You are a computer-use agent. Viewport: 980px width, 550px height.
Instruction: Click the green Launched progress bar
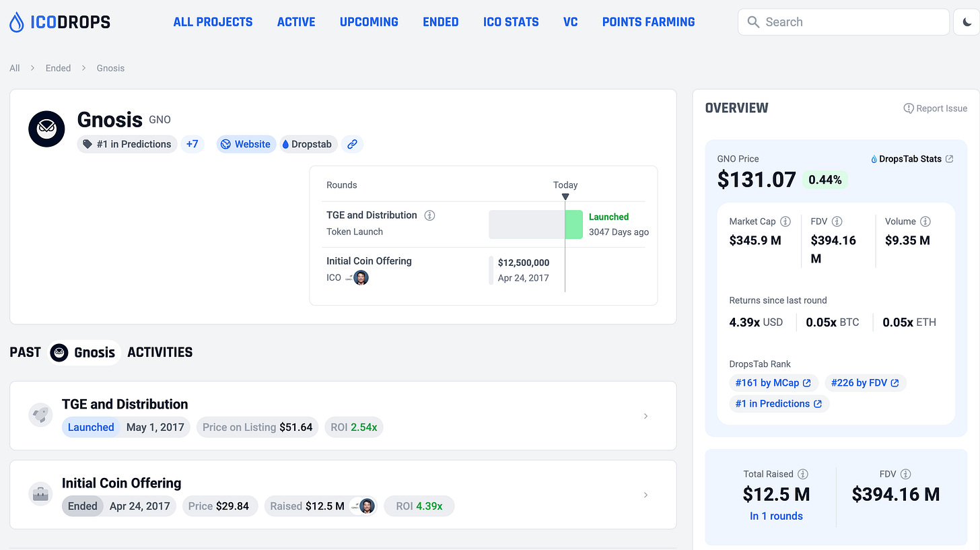click(573, 224)
